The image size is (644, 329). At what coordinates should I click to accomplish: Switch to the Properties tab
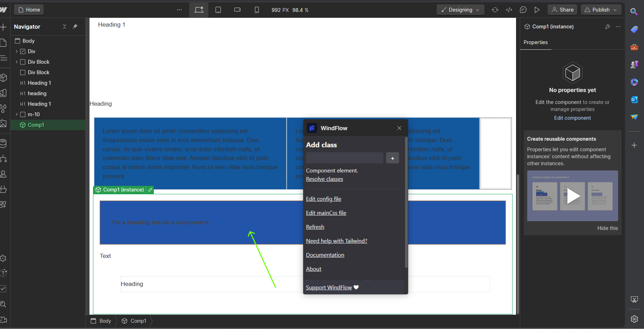(x=535, y=42)
